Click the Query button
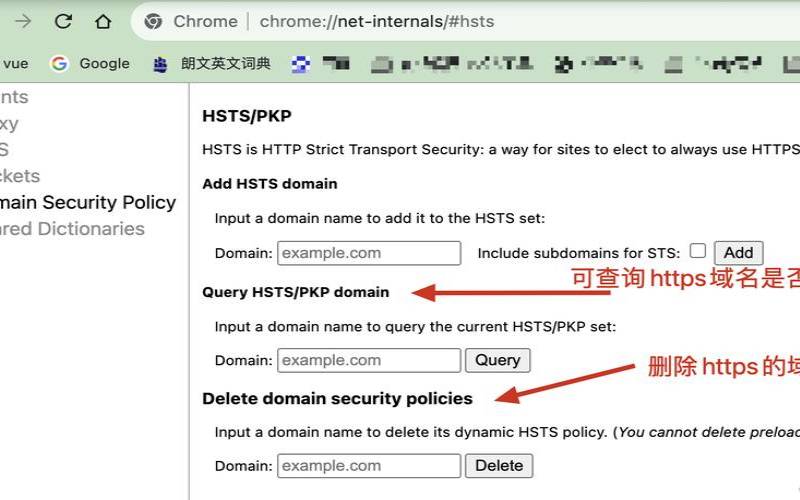The image size is (800, 500). pyautogui.click(x=497, y=360)
